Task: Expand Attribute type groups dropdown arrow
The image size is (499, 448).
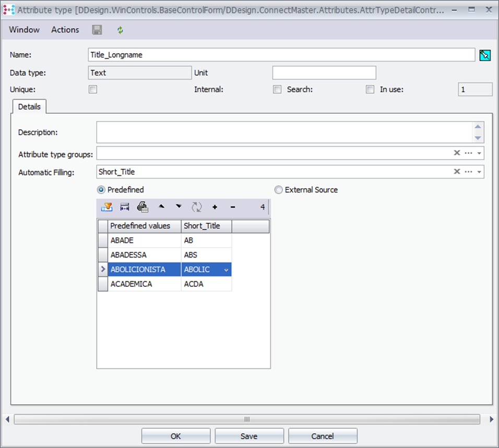Action: (x=479, y=153)
